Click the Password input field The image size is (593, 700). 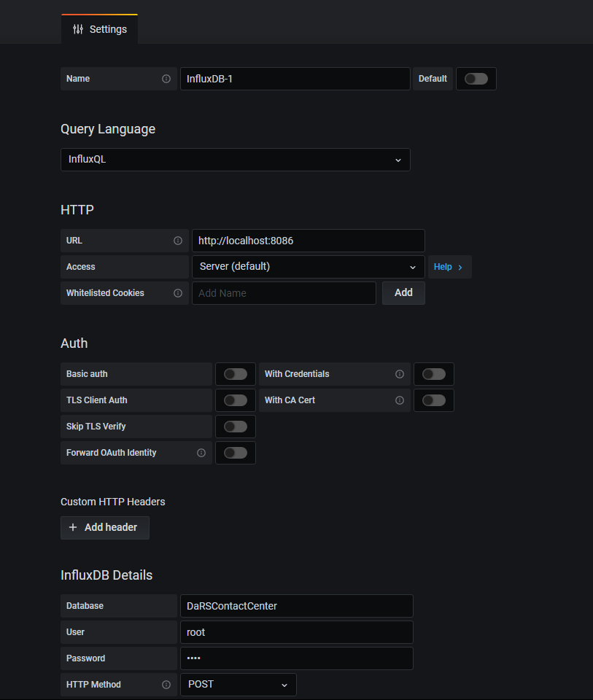pyautogui.click(x=296, y=658)
